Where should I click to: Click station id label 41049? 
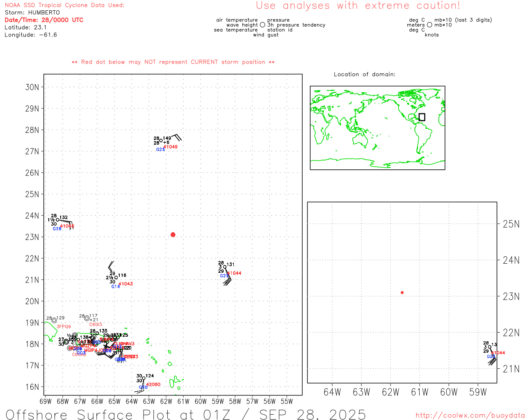(x=171, y=147)
